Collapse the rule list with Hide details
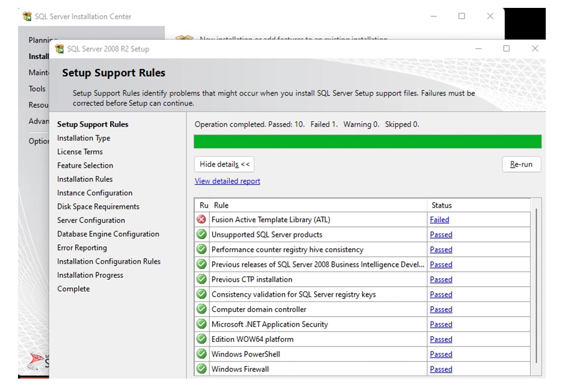Viewport: 588px width, 391px height. (224, 164)
